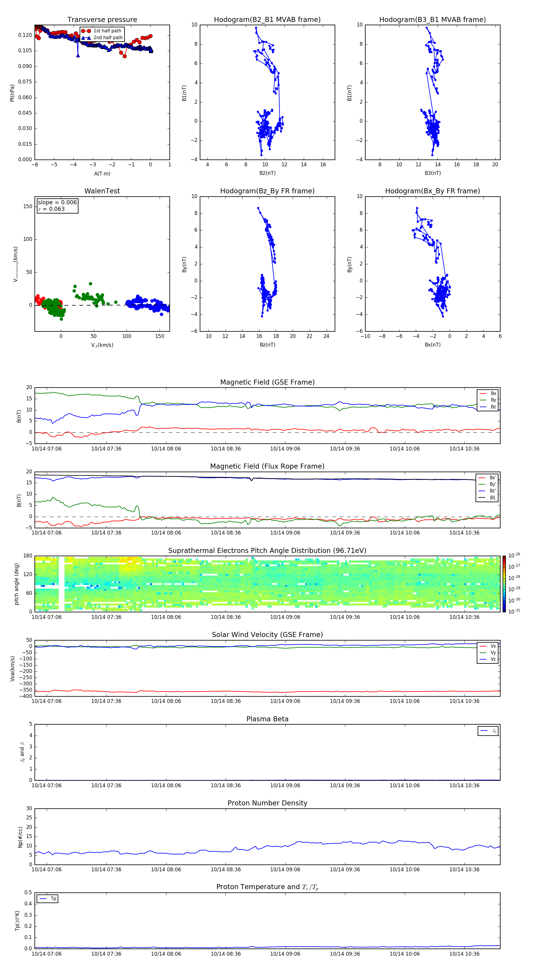This screenshot has height=980, width=535.
Task: Click the 'Vx' legend entry
Action: [488, 646]
